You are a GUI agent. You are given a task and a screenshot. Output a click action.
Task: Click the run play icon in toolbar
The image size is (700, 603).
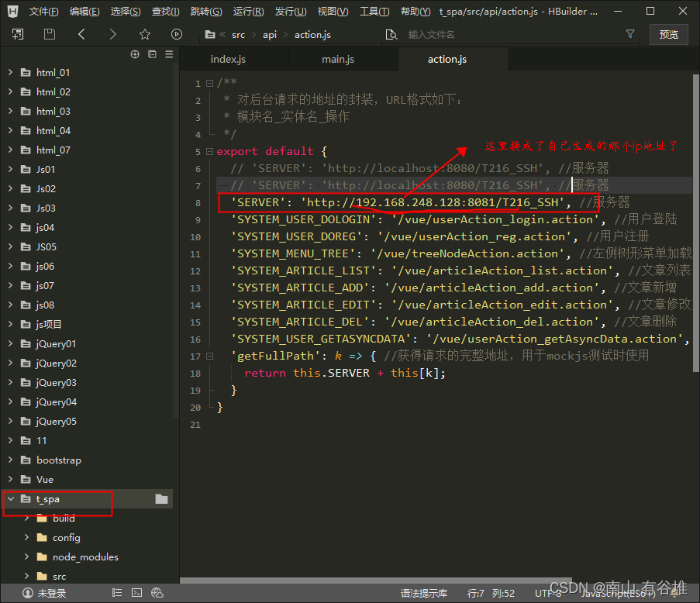pyautogui.click(x=177, y=34)
